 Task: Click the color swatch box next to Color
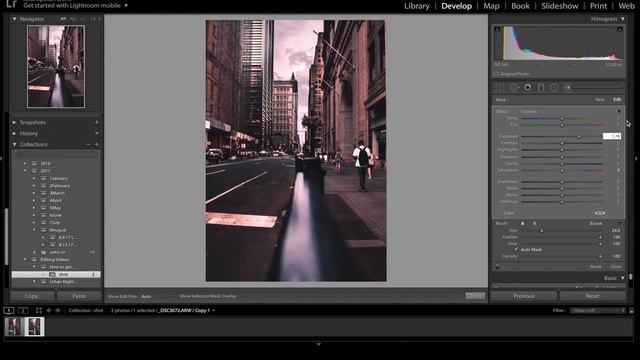click(x=600, y=213)
